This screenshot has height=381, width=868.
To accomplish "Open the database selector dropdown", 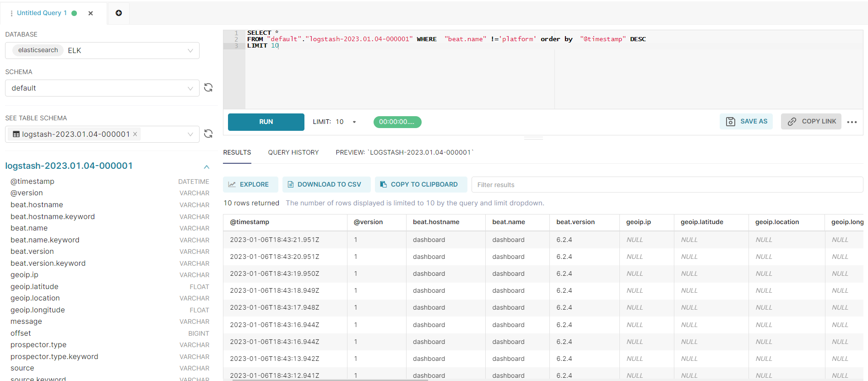I will coord(190,50).
